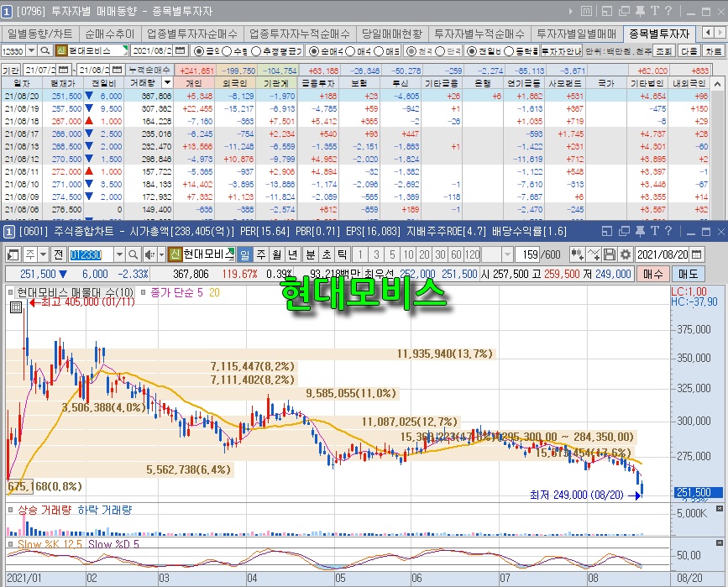Open chart stock code 012330 dropdown
Screen dimensions: 728x587
click(x=119, y=254)
